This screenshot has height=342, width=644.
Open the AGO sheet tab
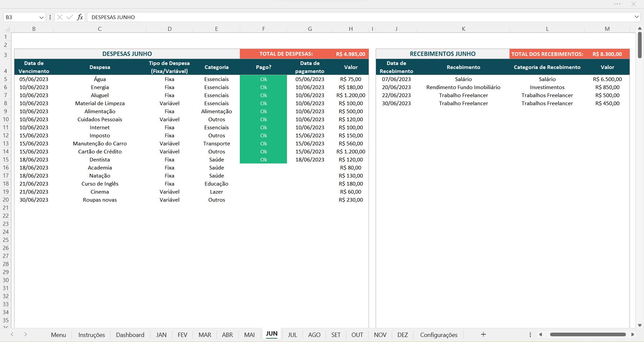click(x=314, y=335)
